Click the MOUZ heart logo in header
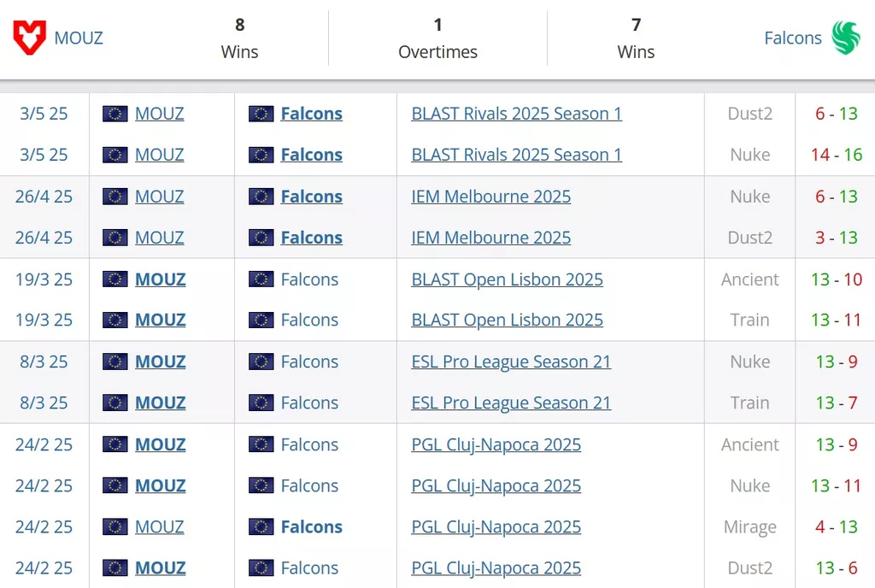The width and height of the screenshot is (875, 588). coord(29,38)
